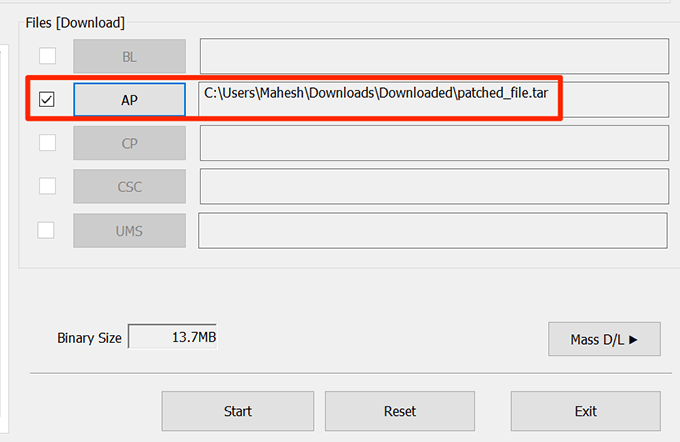Click the AP path showing patched_file.tar
The height and width of the screenshot is (442, 680).
[x=434, y=99]
